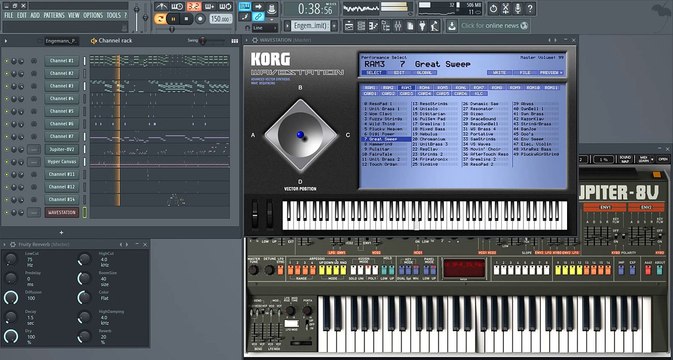
Task: Adjust the Swing slider knob
Action: click(x=203, y=41)
